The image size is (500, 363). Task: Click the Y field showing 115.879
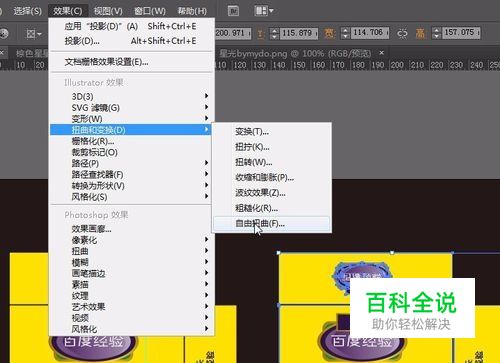pos(298,33)
